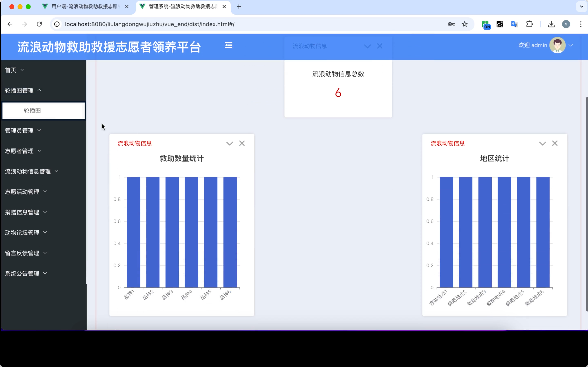Collapse the 轮播图管理 sidebar menu
Image resolution: width=588 pixels, height=367 pixels.
click(23, 91)
